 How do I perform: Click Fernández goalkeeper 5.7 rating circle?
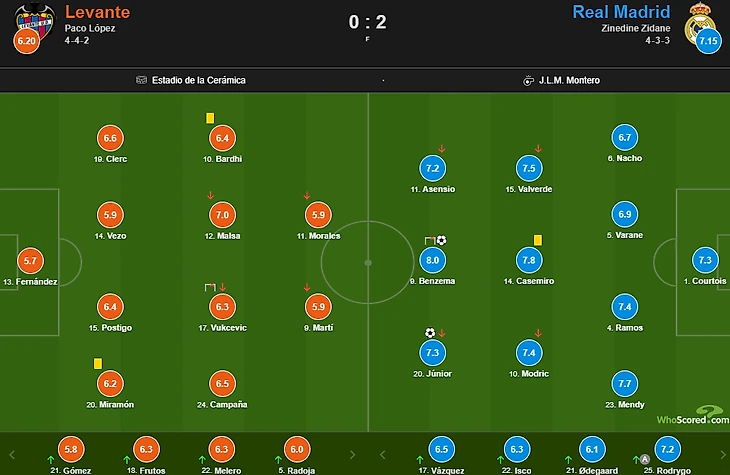coord(30,260)
